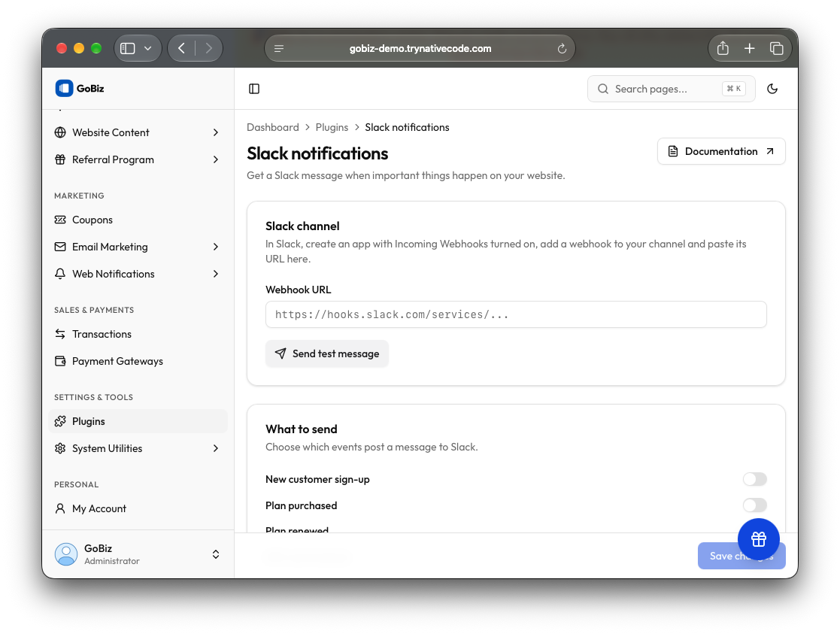Click the gear icon beside System Utilities

(60, 448)
